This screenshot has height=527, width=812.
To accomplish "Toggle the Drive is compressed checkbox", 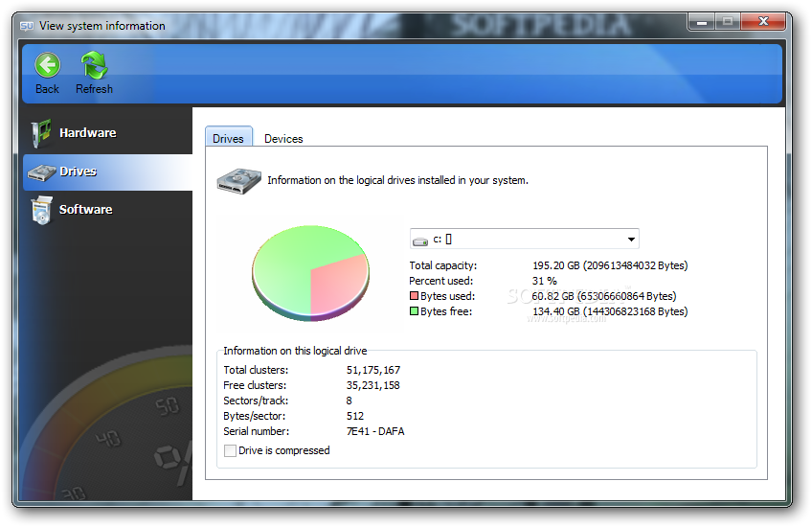I will pyautogui.click(x=230, y=451).
